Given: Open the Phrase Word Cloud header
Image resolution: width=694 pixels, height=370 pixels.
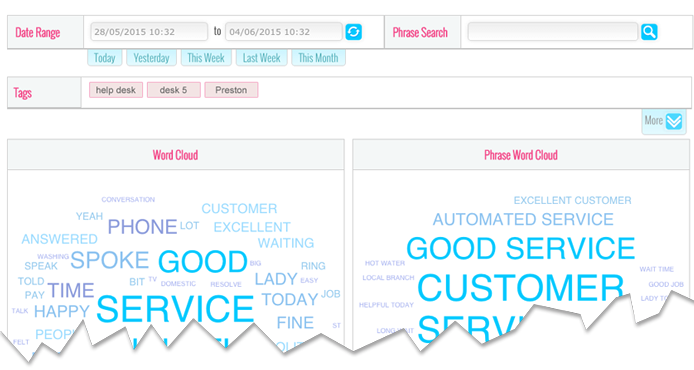Looking at the screenshot, I should coord(521,155).
